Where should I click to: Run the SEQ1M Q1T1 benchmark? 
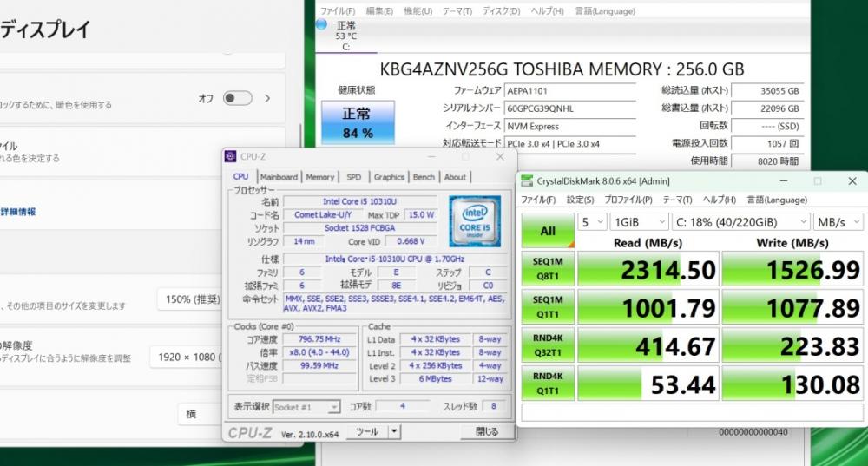click(548, 306)
